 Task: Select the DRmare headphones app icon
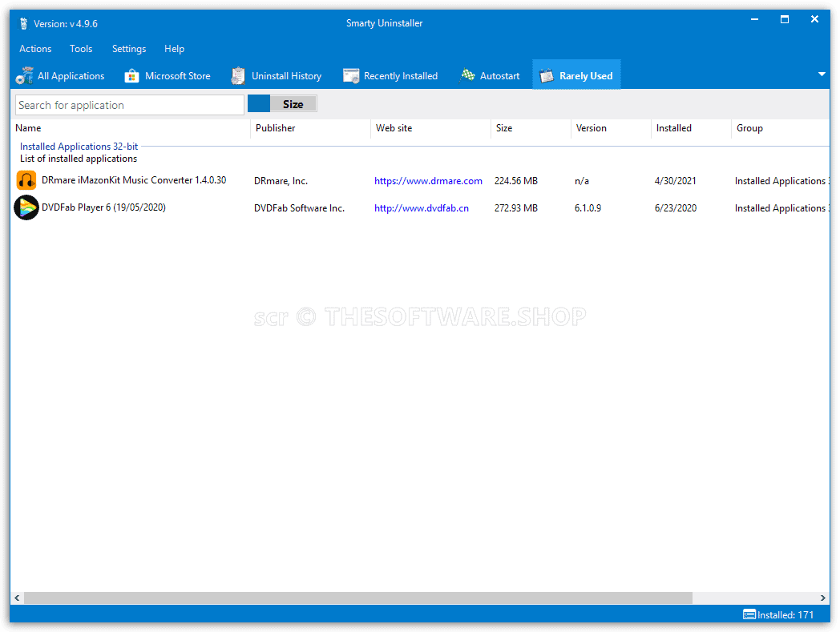[26, 180]
